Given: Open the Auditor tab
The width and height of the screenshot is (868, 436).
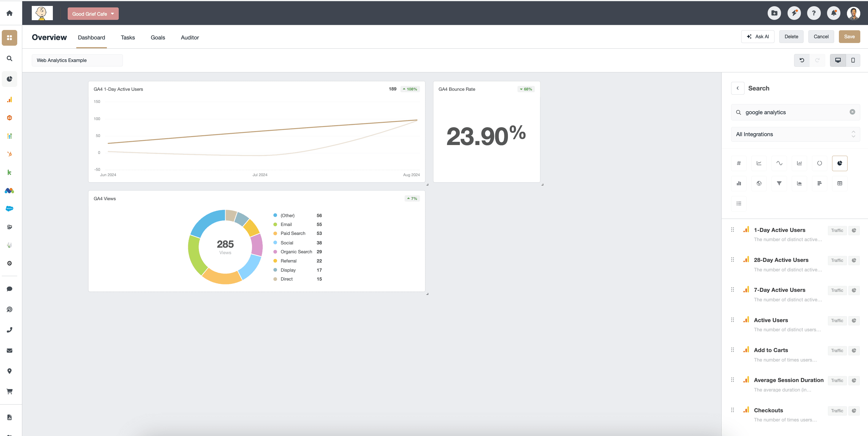Looking at the screenshot, I should pyautogui.click(x=190, y=37).
